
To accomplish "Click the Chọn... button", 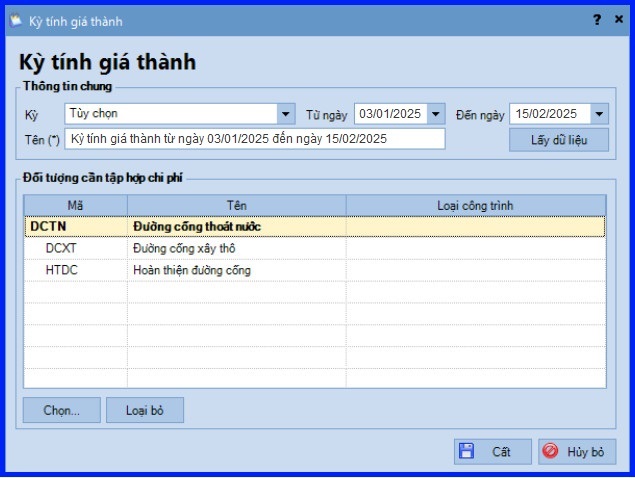I will [x=62, y=410].
